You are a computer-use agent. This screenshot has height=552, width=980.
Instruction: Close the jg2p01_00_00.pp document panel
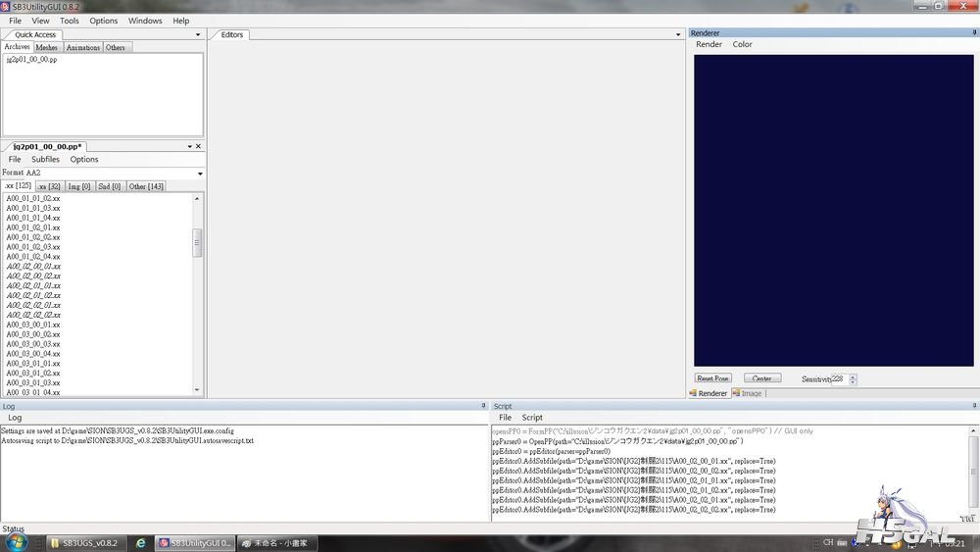(198, 146)
